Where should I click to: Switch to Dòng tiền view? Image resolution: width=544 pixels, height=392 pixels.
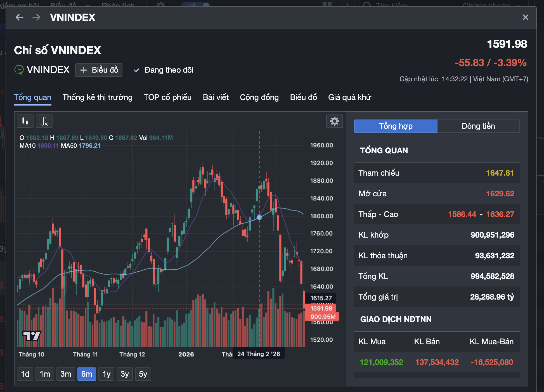coord(478,126)
